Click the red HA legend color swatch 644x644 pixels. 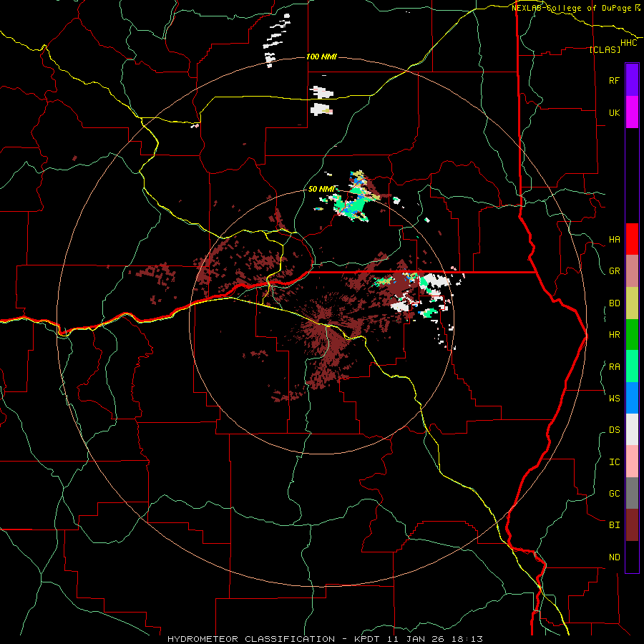point(632,239)
